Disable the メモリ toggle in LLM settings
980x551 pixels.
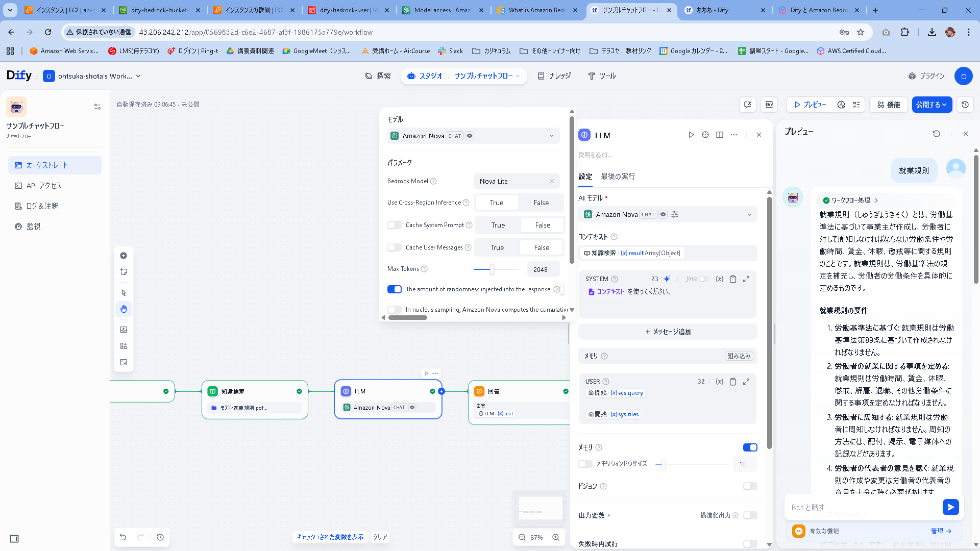click(750, 447)
